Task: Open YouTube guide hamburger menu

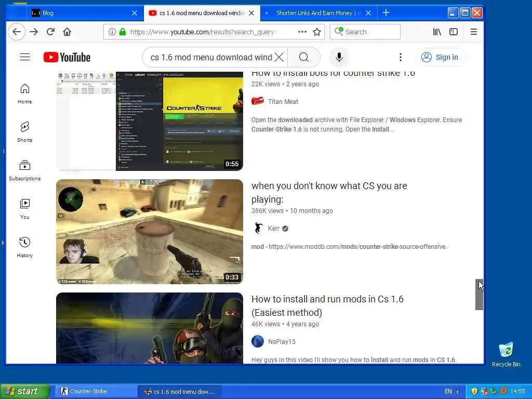Action: click(x=25, y=57)
